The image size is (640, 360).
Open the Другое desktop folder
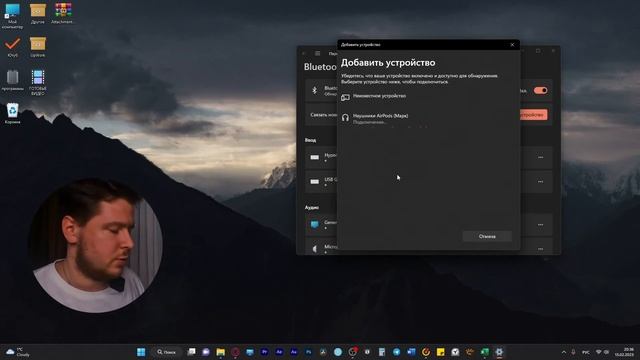(38, 14)
